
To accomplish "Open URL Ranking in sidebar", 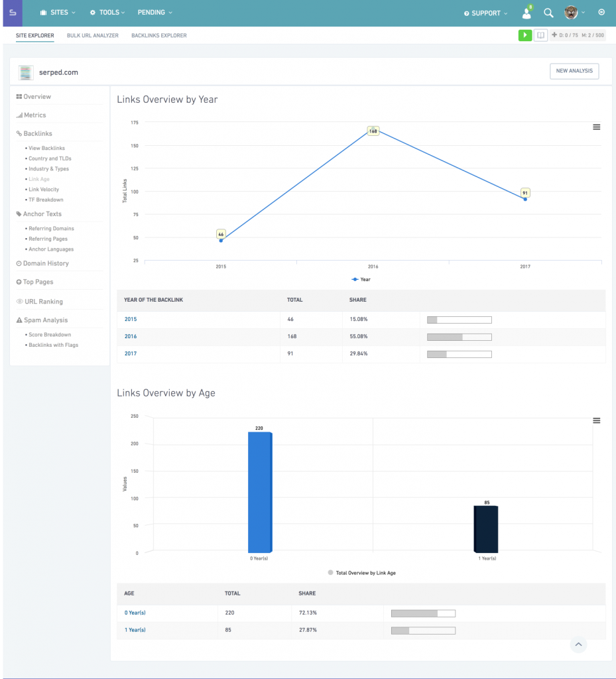I will tap(39, 302).
